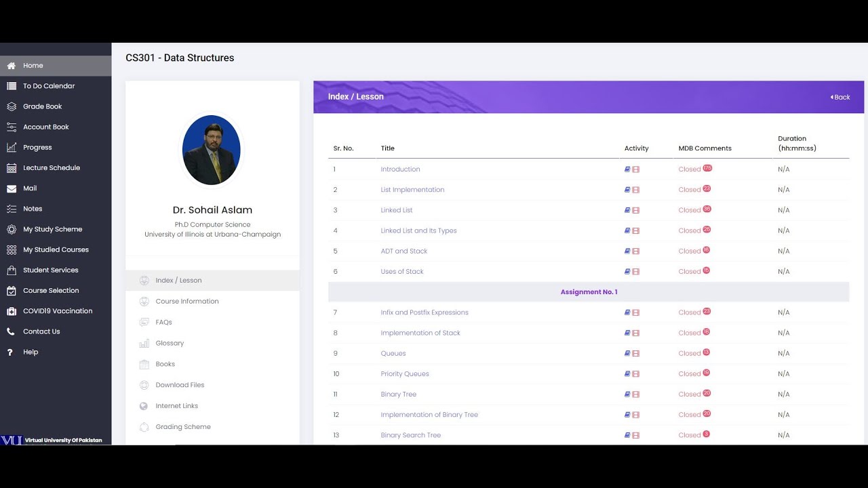Click the video icon for Uses of Stack

pyautogui.click(x=636, y=272)
